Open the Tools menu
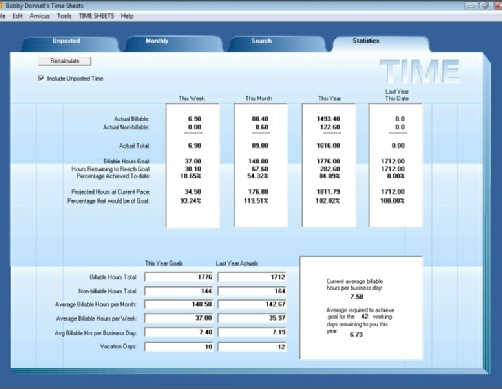502x389 pixels. coord(64,16)
